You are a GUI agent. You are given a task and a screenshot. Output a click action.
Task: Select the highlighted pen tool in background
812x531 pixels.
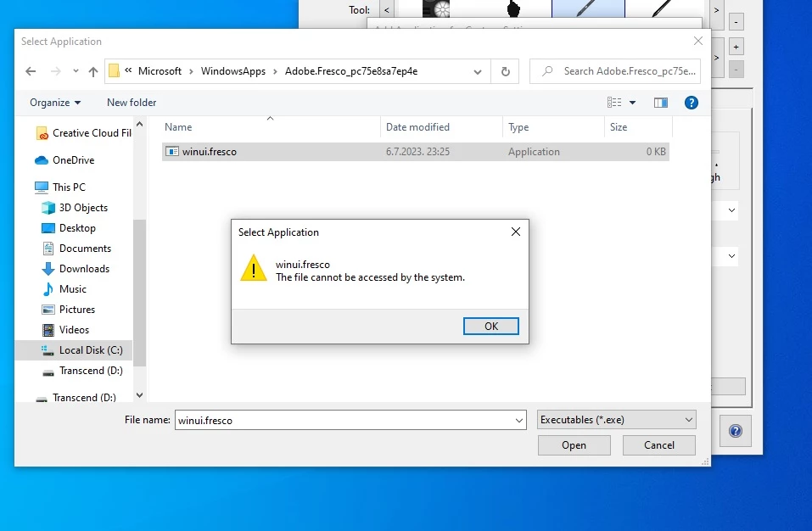click(x=588, y=8)
